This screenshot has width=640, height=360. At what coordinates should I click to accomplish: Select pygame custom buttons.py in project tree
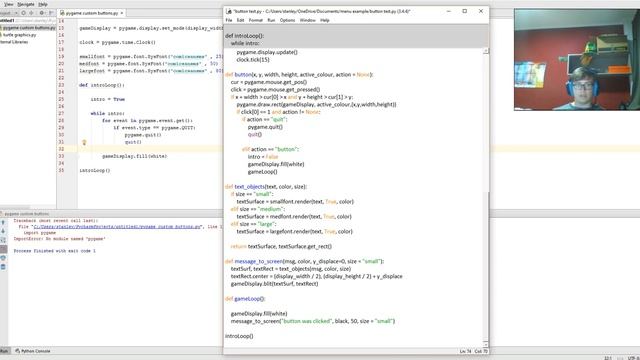pyautogui.click(x=28, y=28)
